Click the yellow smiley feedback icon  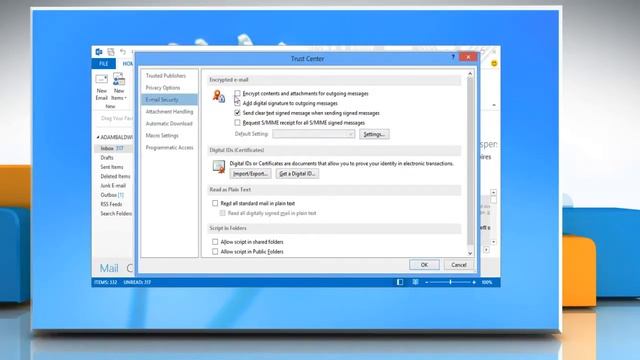coord(494,63)
